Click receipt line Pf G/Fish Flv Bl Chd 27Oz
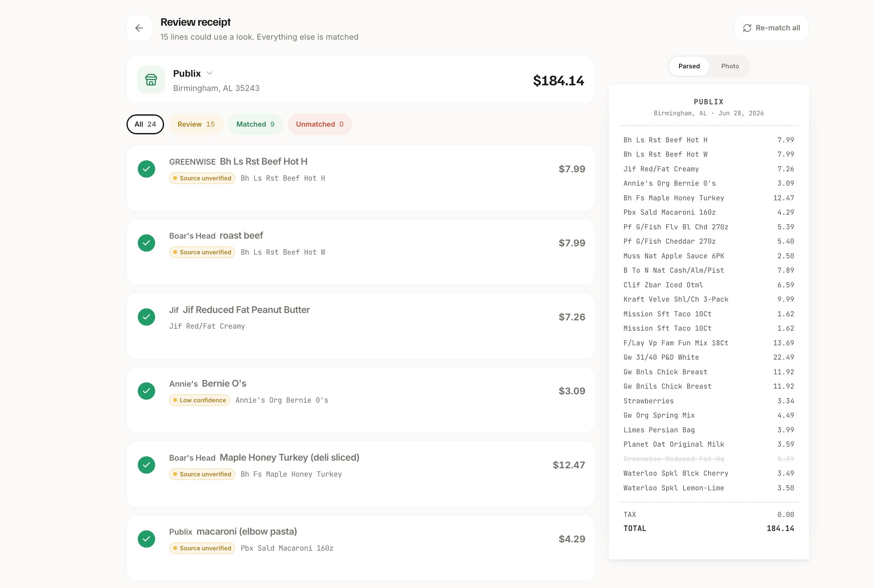874x588 pixels. pos(708,227)
